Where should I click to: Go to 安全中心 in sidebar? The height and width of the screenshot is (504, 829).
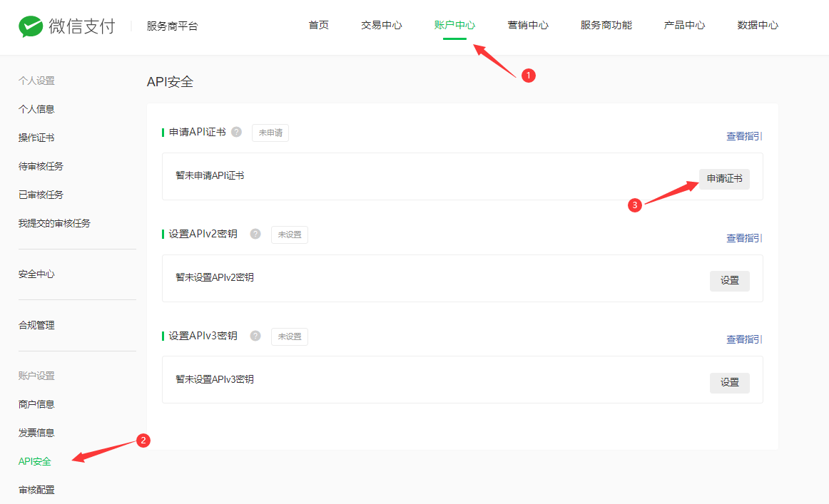pyautogui.click(x=36, y=274)
